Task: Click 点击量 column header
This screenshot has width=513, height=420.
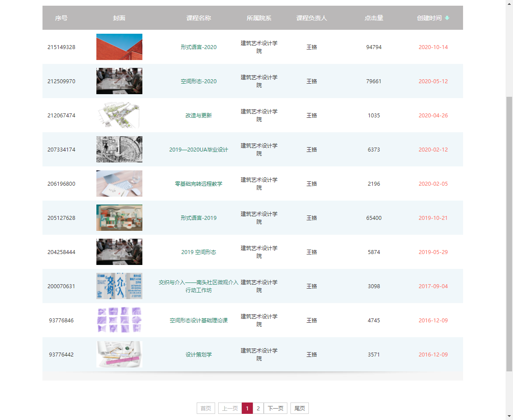Action: (374, 18)
